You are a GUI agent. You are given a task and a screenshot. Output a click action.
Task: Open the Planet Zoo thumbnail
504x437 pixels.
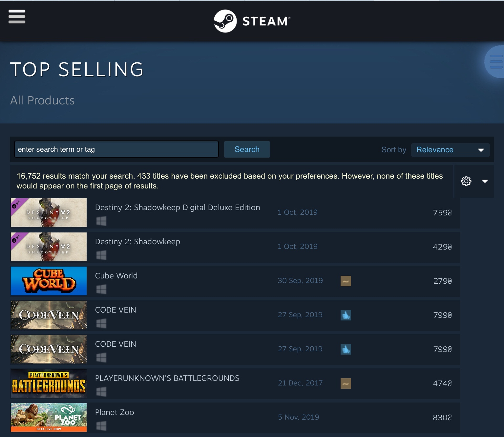coord(49,417)
